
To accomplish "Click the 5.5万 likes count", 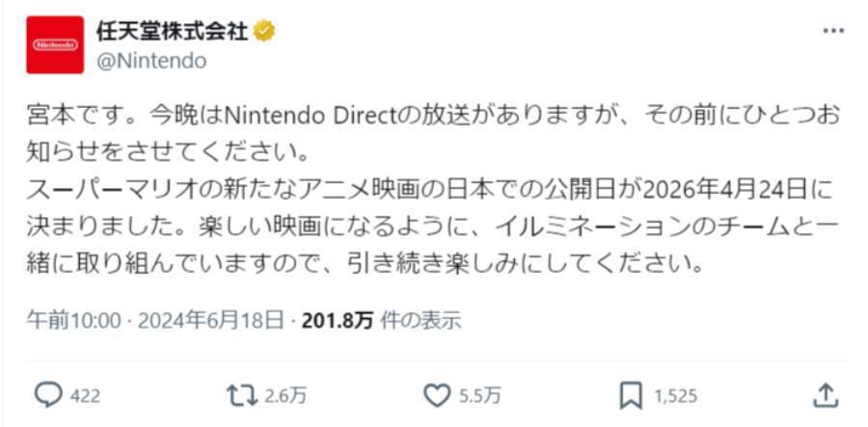I will pos(479,394).
